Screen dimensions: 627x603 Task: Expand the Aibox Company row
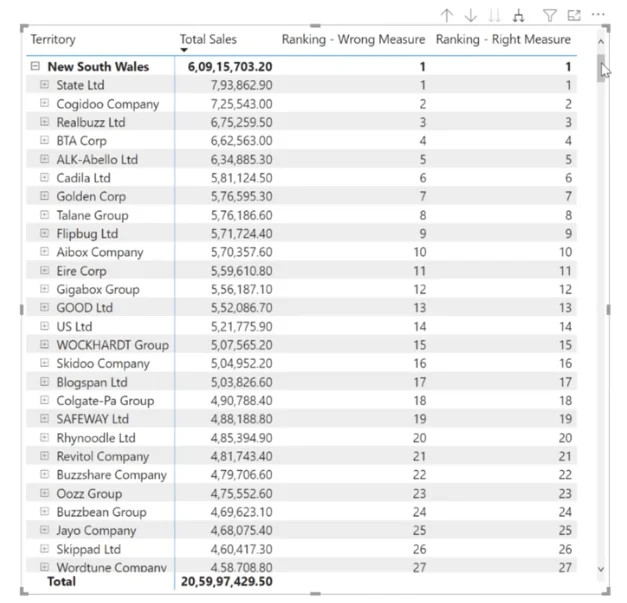[44, 252]
